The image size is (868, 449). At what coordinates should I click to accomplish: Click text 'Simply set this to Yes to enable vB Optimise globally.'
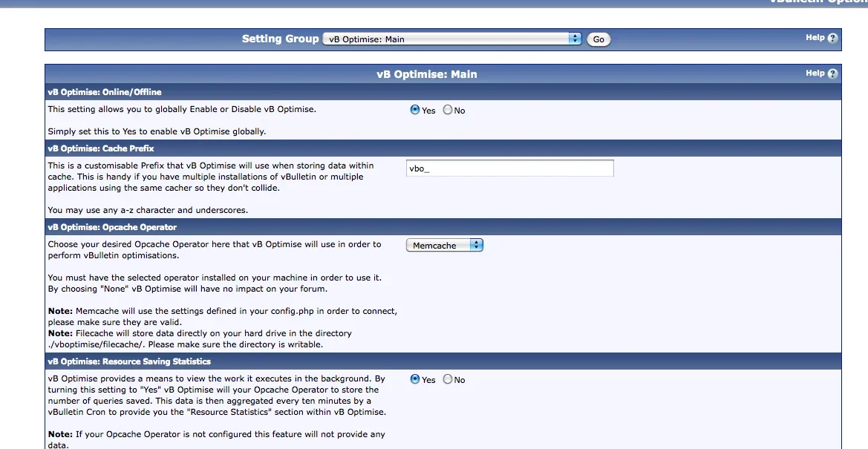point(157,132)
